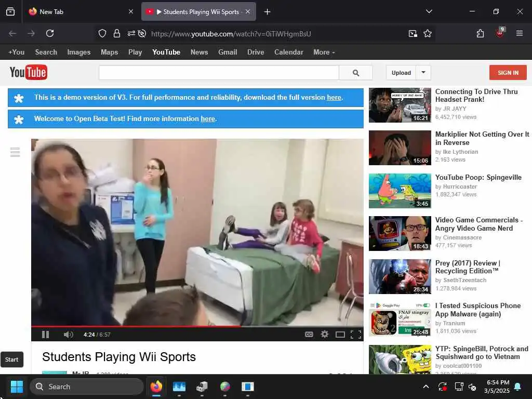Image resolution: width=532 pixels, height=399 pixels.
Task: Show hidden system tray icons
Action: [x=426, y=387]
